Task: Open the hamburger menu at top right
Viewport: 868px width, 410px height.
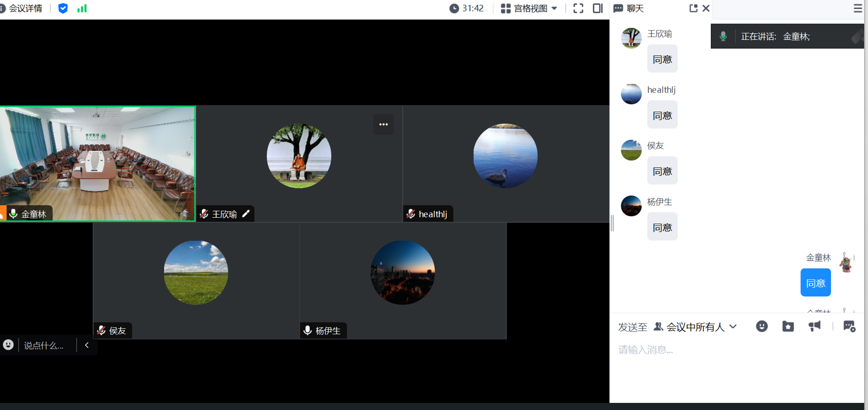Action: (x=857, y=8)
